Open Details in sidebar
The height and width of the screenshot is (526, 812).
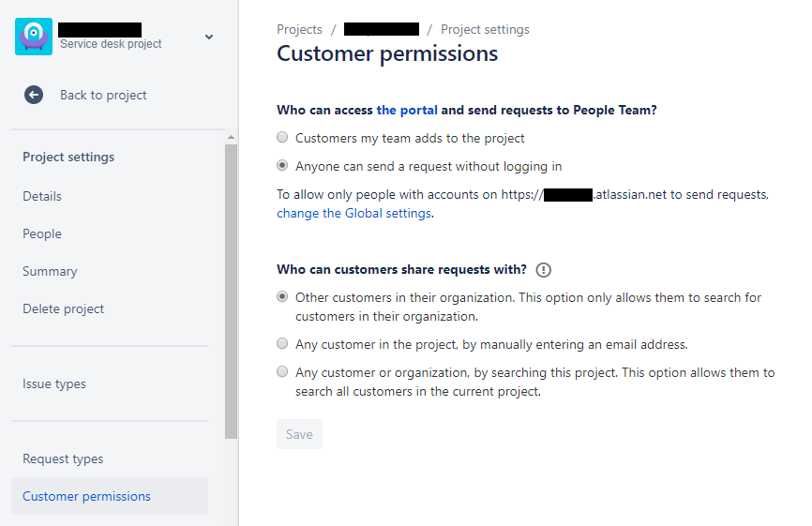[x=42, y=196]
